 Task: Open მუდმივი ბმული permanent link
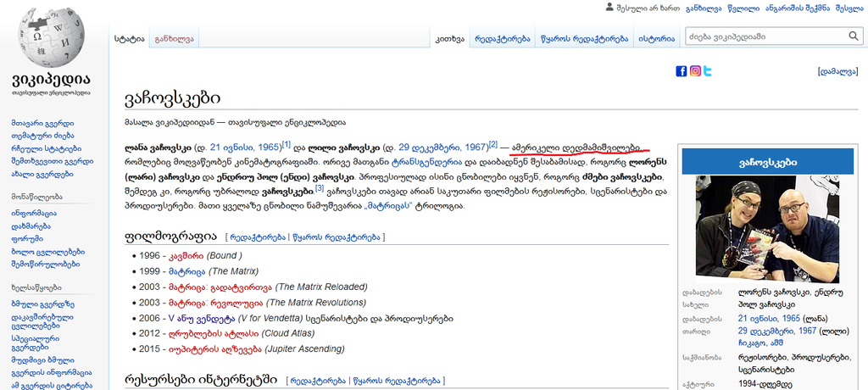(x=42, y=360)
